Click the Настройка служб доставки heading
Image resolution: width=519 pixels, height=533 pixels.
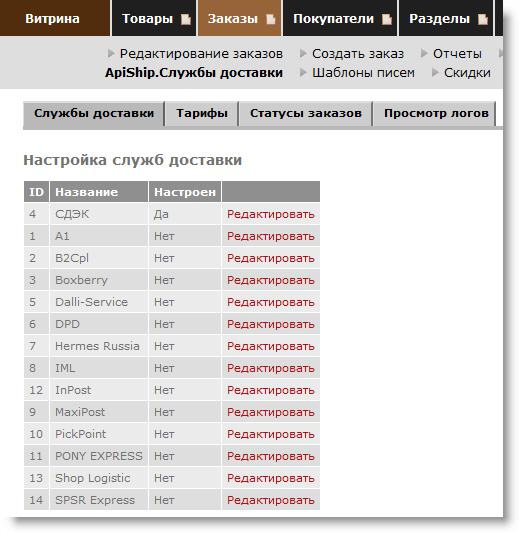[133, 160]
